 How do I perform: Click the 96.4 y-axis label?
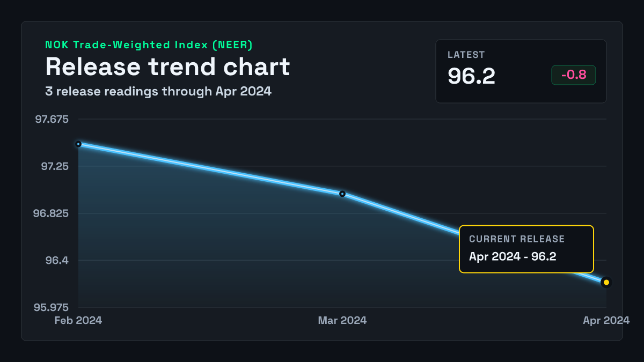click(x=56, y=261)
